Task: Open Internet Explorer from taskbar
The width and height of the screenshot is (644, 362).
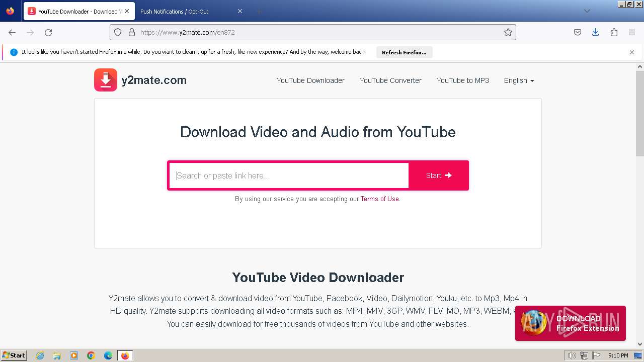Action: pyautogui.click(x=40, y=355)
